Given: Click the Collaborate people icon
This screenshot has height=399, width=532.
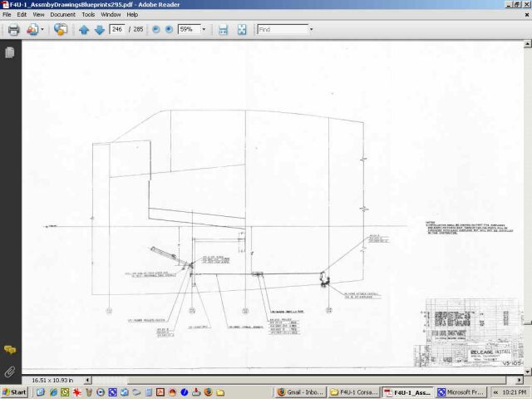Looking at the screenshot, I should (x=32, y=30).
